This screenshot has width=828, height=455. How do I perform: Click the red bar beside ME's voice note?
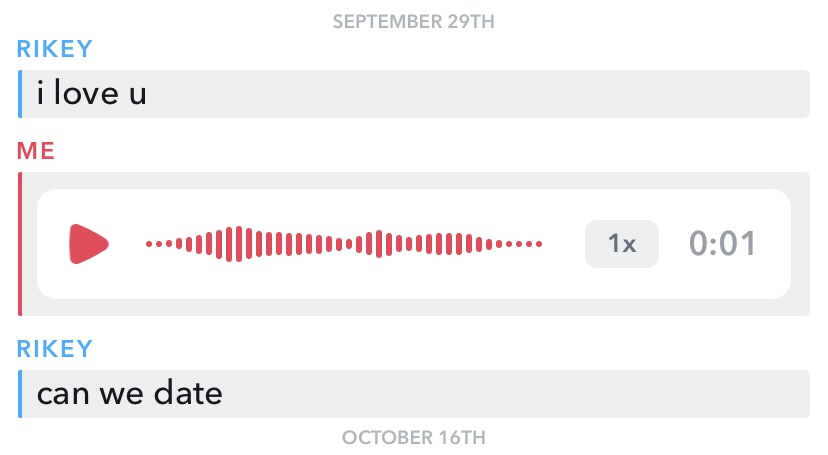click(x=20, y=244)
